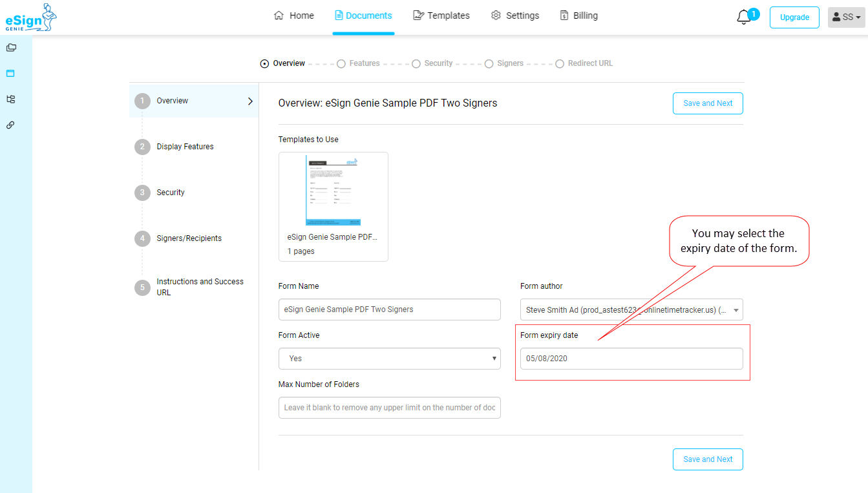This screenshot has height=493, width=868.
Task: Select the Security step radio button
Action: coord(416,63)
